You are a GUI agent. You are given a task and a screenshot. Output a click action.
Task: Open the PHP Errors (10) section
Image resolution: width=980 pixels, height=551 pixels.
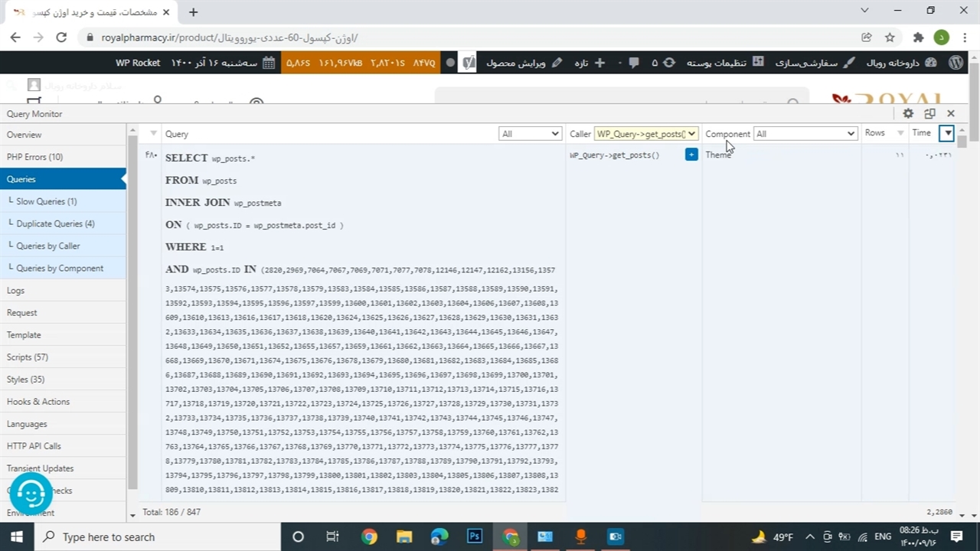pos(35,157)
